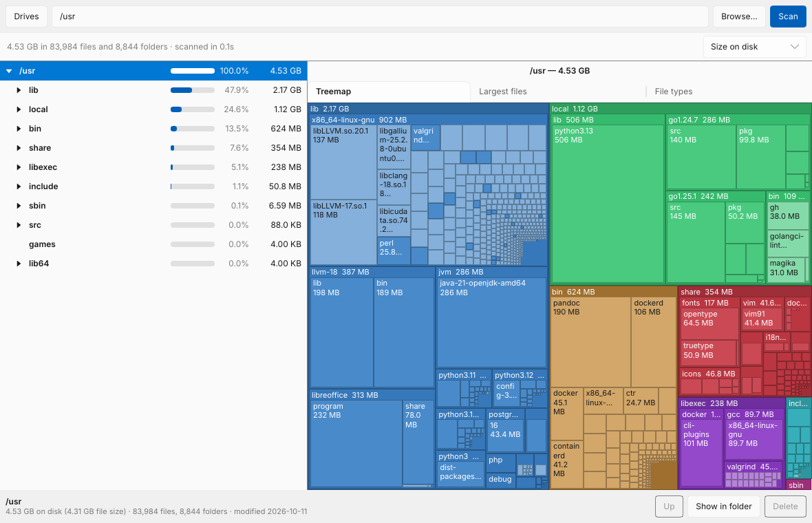This screenshot has width=812, height=523.
Task: Click the Drives button
Action: pos(26,17)
